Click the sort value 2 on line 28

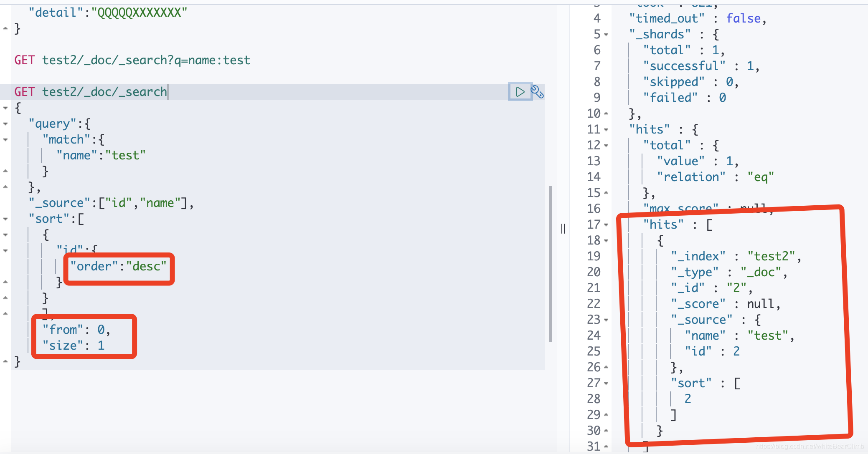688,399
